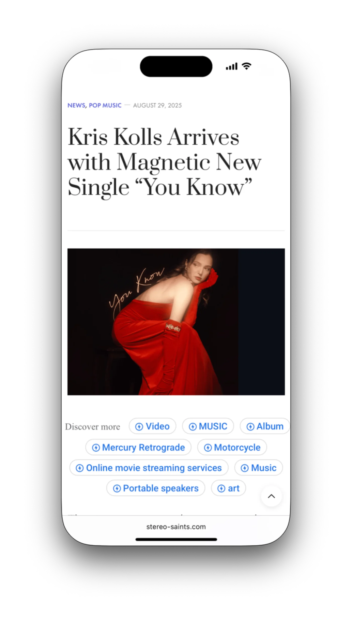This screenshot has height=644, width=362.
Task: Open the NEWS category link
Action: pyautogui.click(x=76, y=105)
